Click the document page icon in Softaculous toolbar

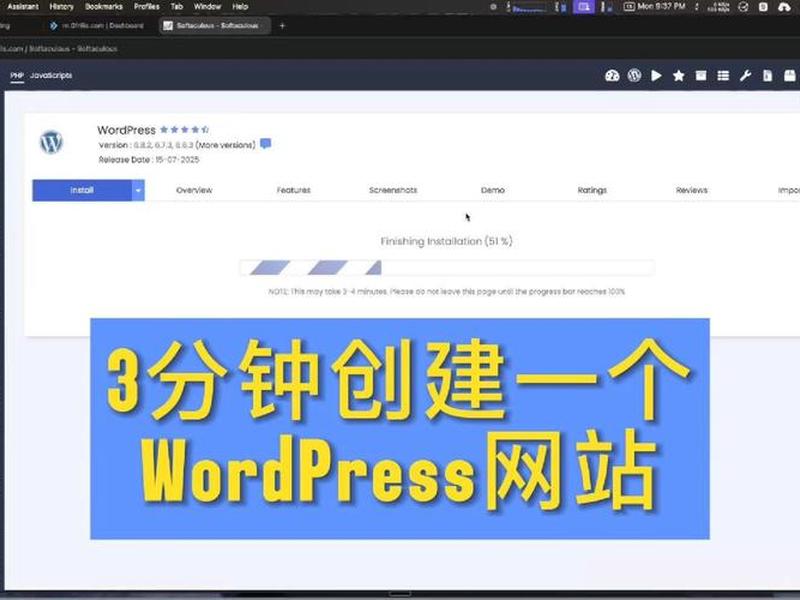767,76
